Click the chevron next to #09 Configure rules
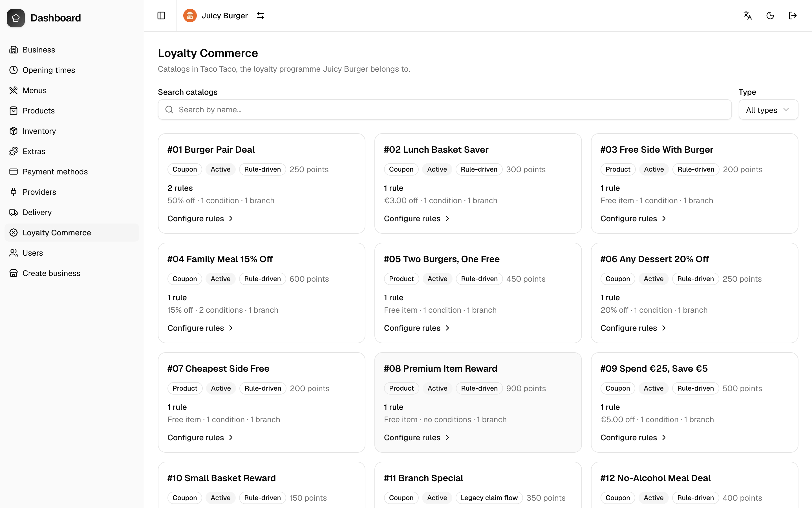This screenshot has width=812, height=508. 664,437
